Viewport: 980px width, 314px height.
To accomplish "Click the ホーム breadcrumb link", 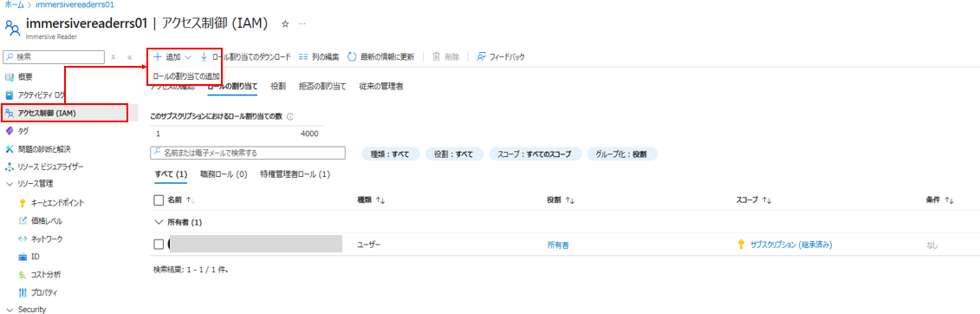I will click(x=15, y=4).
